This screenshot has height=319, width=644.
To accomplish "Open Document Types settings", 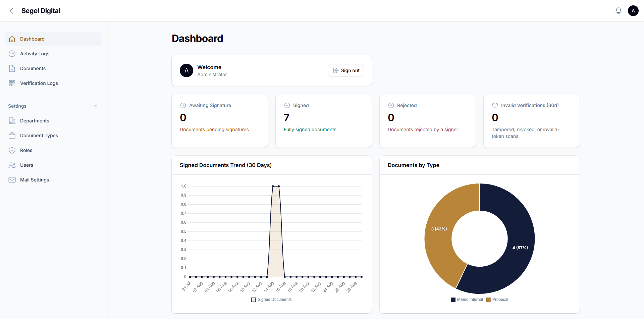I will click(54, 136).
